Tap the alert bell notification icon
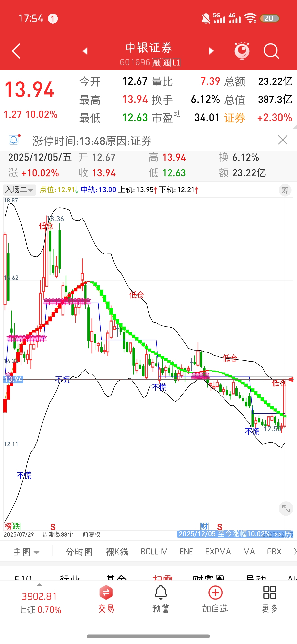Image resolution: width=297 pixels, height=644 pixels. [14, 140]
